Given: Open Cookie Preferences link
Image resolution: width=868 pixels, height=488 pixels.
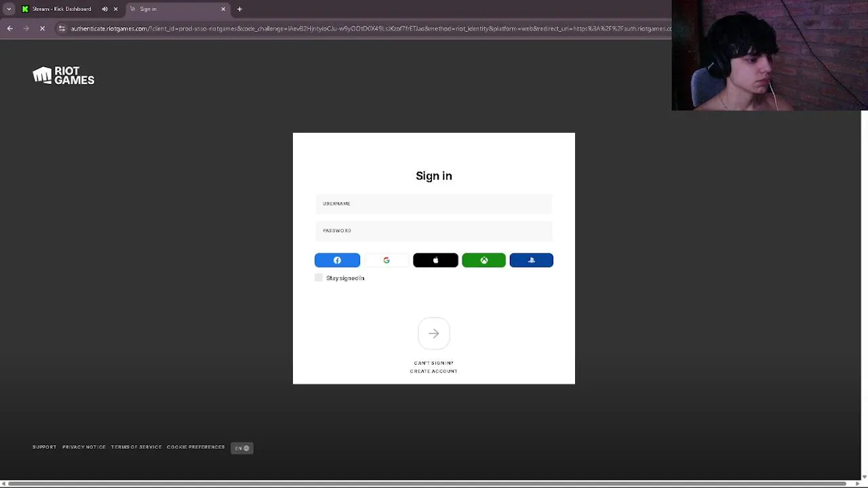Looking at the screenshot, I should coord(196,447).
